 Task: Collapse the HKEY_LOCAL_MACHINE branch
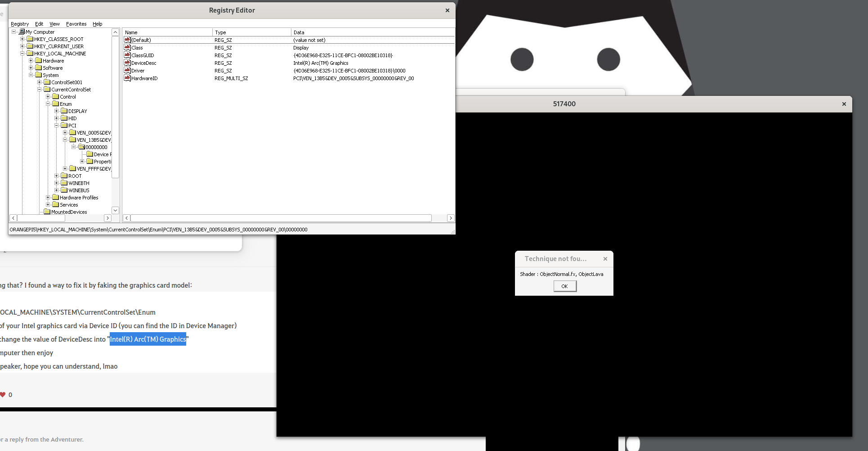coord(22,54)
